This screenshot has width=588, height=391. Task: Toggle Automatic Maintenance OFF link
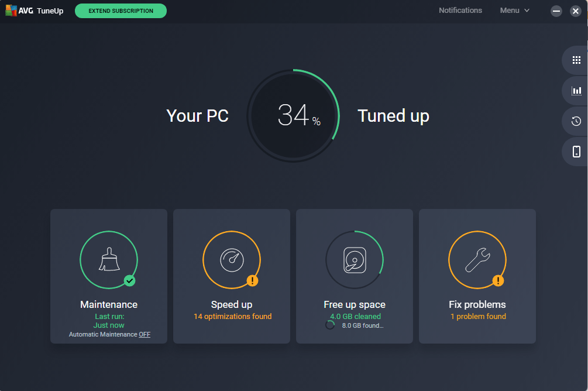coord(145,334)
